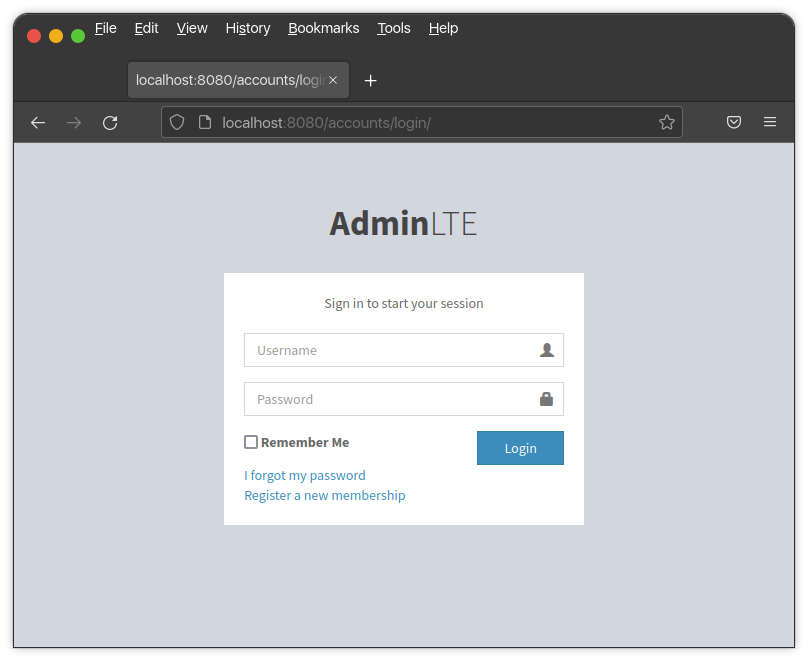The image size is (808, 661).
Task: Focus the Password input field
Action: (403, 399)
